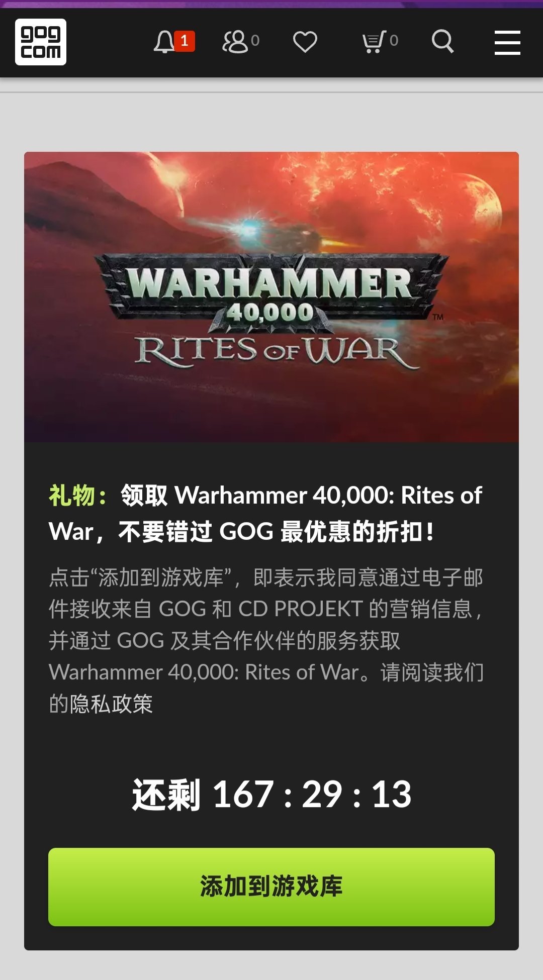
Task: Open the wishlist heart icon
Action: click(x=305, y=42)
